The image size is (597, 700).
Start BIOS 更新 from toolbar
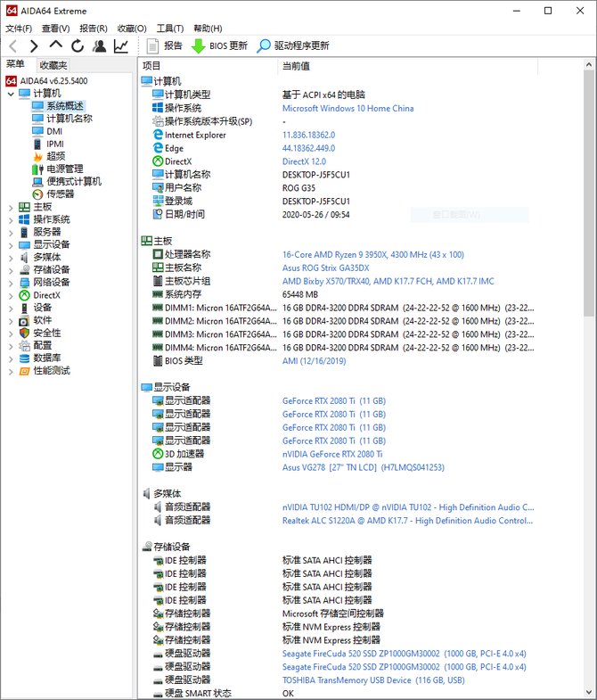pyautogui.click(x=219, y=46)
